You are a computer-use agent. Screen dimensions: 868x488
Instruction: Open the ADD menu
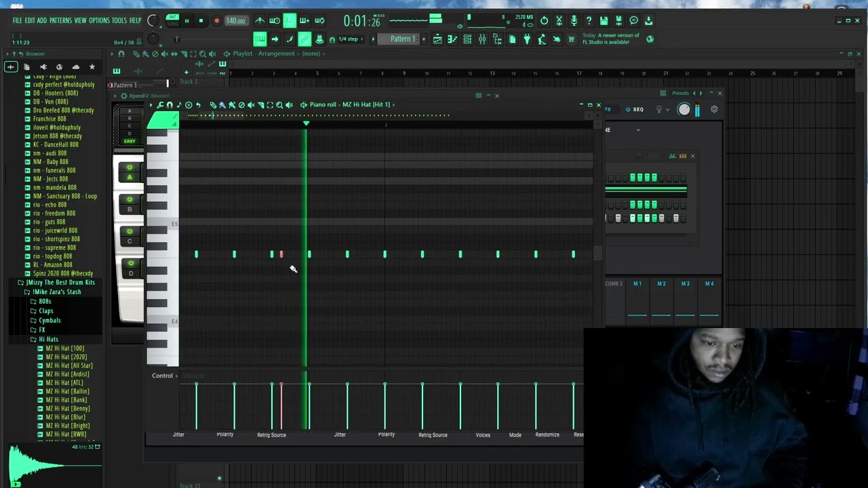point(42,20)
